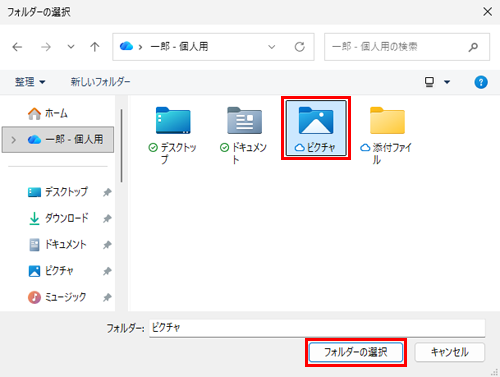
Task: Go back with the left arrow
Action: coord(17,47)
